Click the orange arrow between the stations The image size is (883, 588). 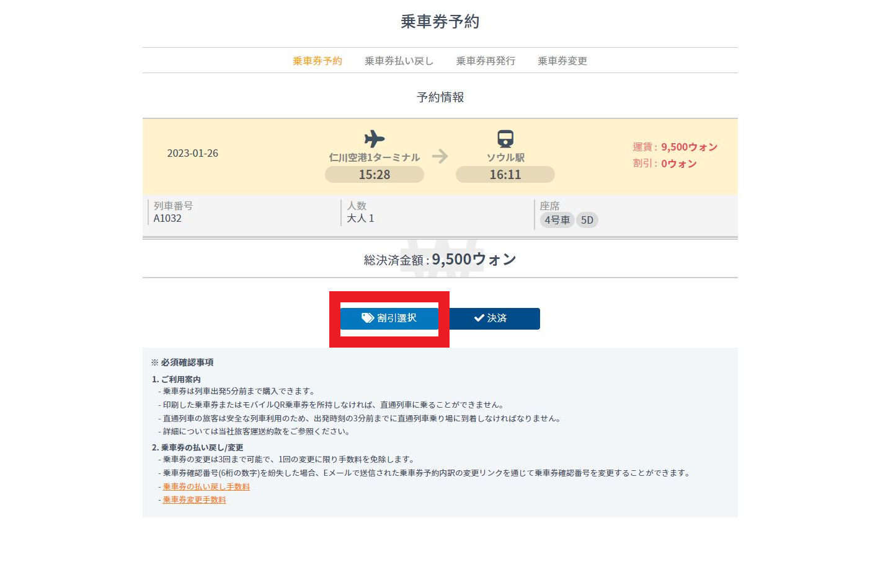pos(440,157)
